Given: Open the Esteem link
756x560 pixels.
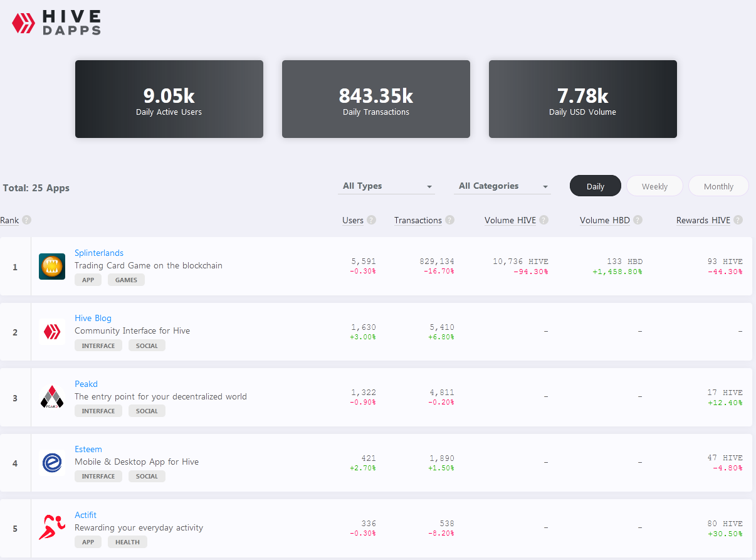Looking at the screenshot, I should pos(88,449).
